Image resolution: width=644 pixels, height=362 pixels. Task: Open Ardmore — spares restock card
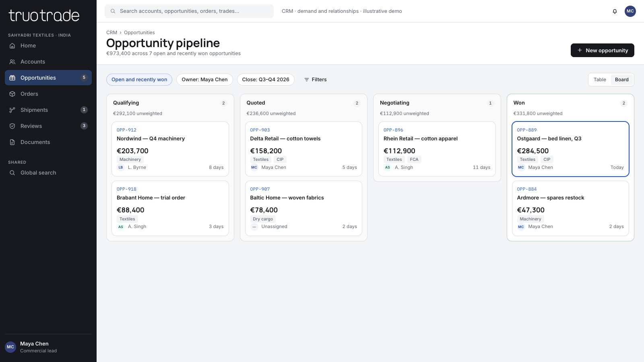(x=570, y=208)
